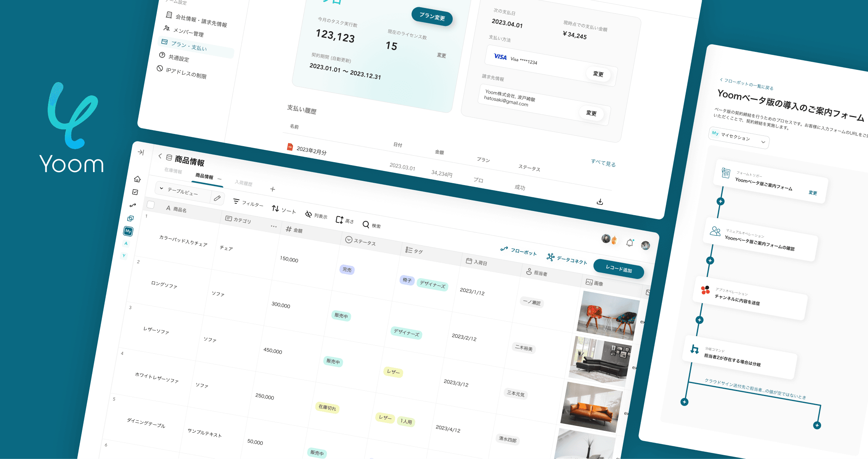Image resolution: width=868 pixels, height=459 pixels.
Task: Click the hide columns eye icon
Action: (x=308, y=214)
